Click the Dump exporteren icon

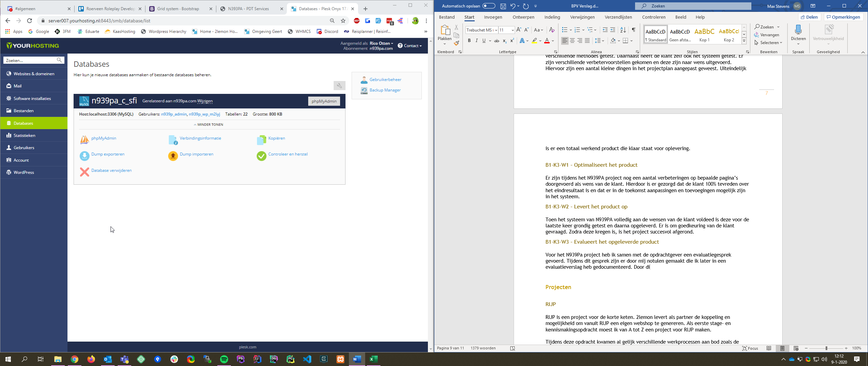[84, 156]
